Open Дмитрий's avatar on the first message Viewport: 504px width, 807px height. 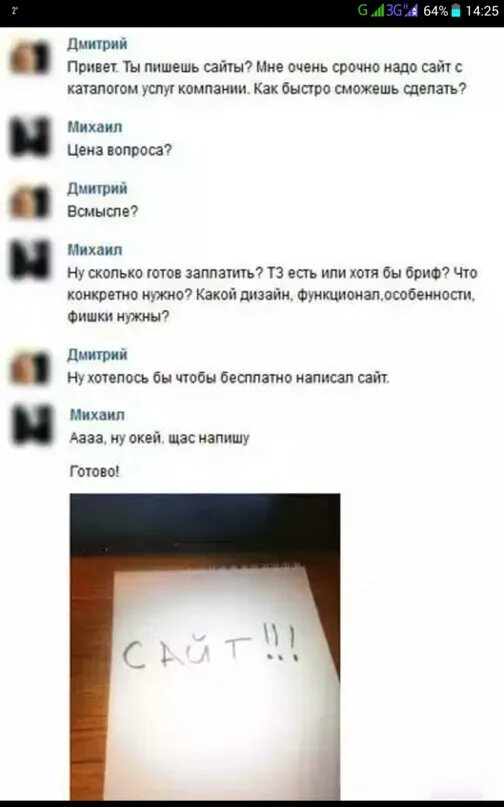coord(30,58)
